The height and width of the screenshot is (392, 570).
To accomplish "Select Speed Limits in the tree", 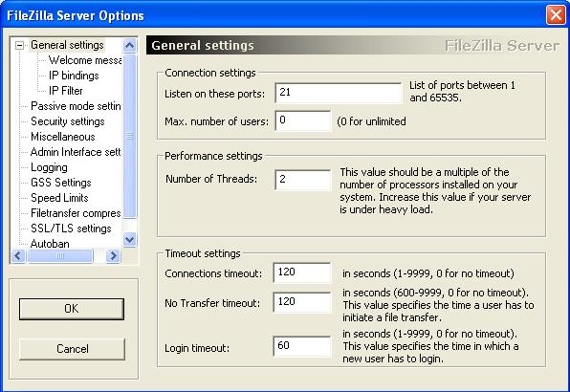I will 59,198.
